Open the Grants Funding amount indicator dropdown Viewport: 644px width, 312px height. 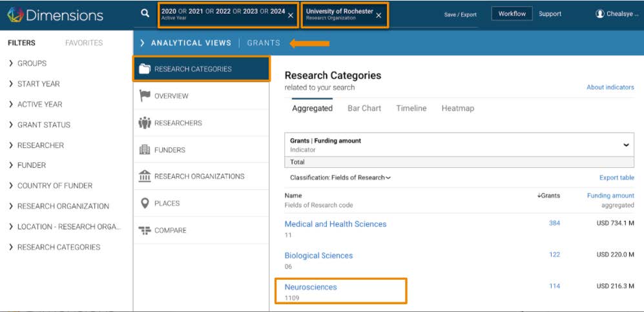[626, 145]
